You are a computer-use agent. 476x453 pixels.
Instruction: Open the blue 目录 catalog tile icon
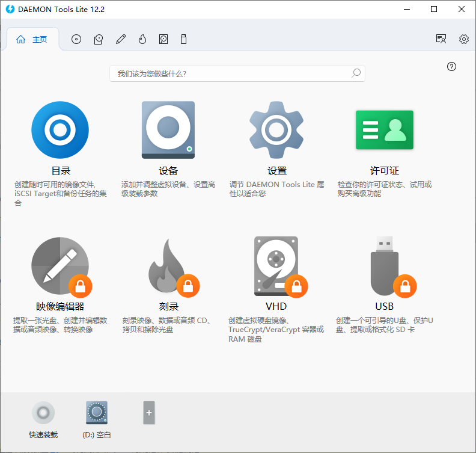tap(60, 130)
